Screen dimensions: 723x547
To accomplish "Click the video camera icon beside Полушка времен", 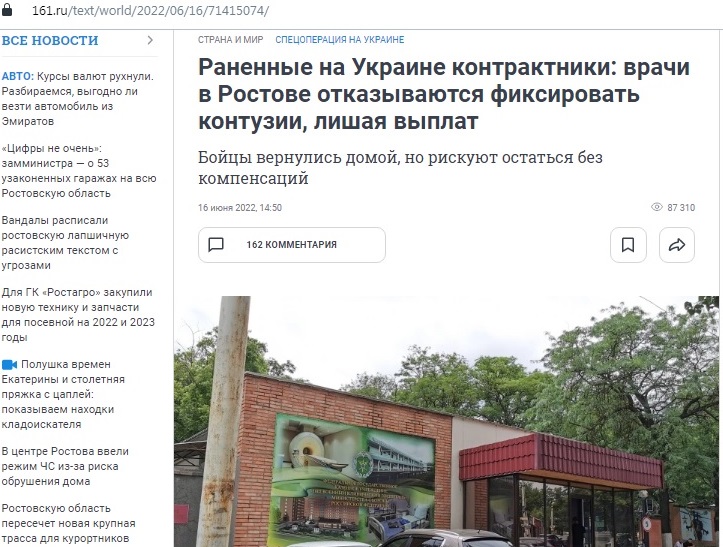I will click(x=9, y=364).
